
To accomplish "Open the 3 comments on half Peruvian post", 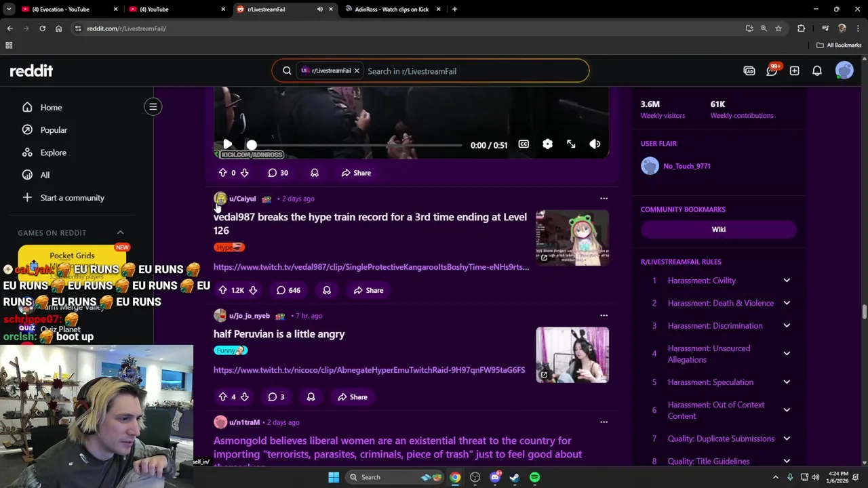I will click(275, 397).
